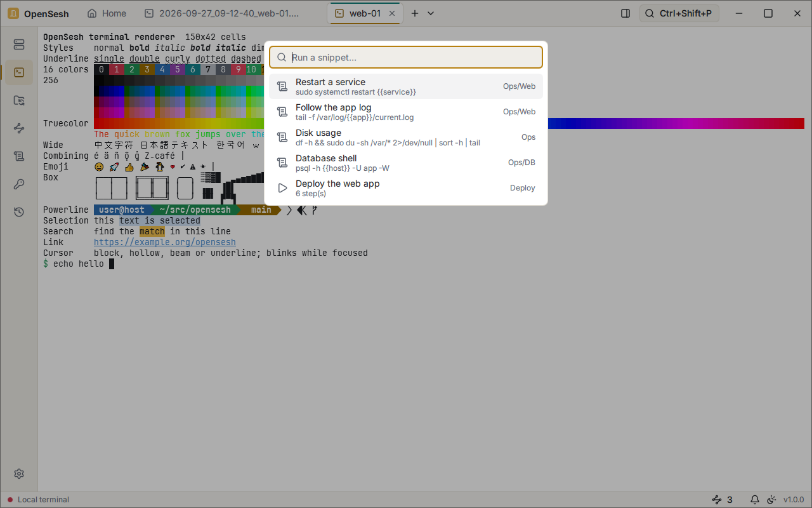Image resolution: width=812 pixels, height=508 pixels.
Task: Click the OpenSesh app logo
Action: click(13, 13)
